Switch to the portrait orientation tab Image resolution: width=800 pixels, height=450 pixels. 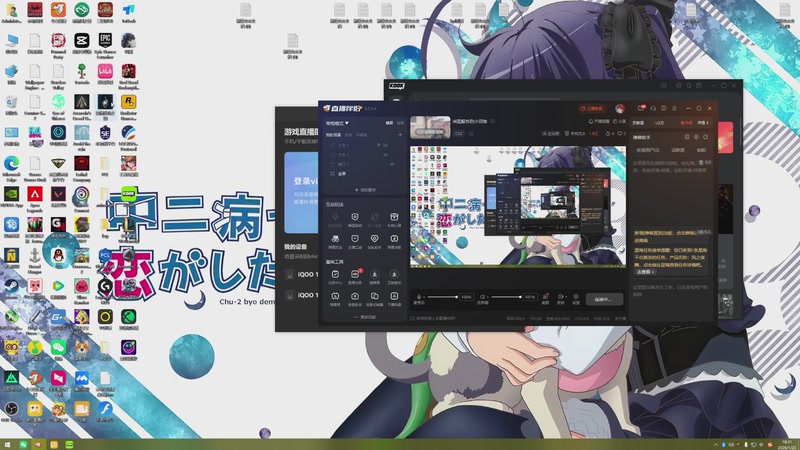pos(400,123)
